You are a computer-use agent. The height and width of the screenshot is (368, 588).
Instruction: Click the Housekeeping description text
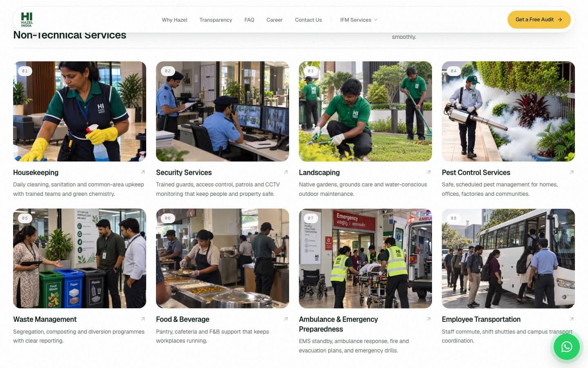[78, 189]
